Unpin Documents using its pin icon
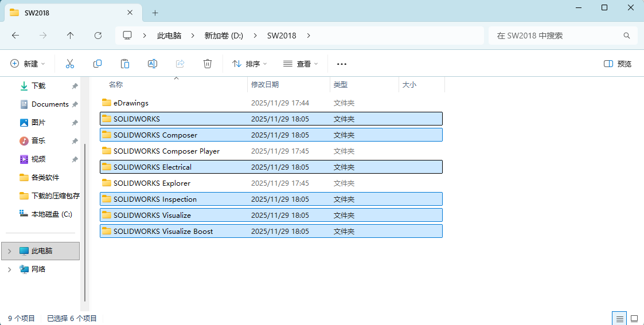 [x=75, y=105]
